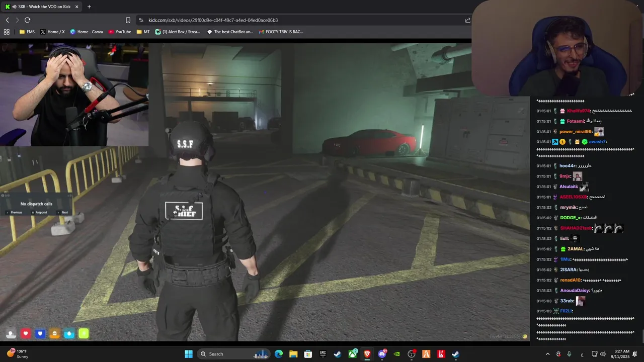Open Epic Games Launcher from taskbar

[323, 354]
